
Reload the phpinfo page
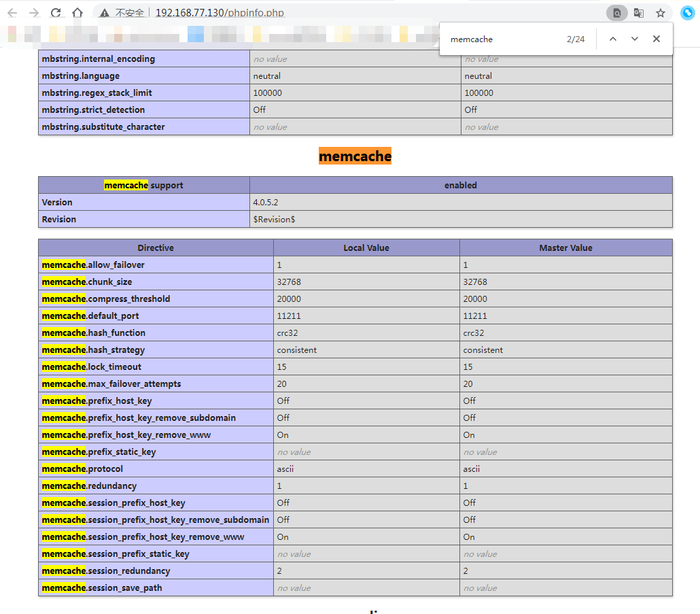point(56,13)
